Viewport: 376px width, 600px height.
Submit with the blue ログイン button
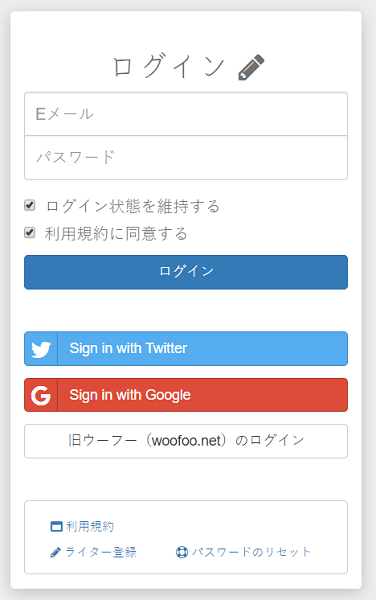tap(186, 272)
